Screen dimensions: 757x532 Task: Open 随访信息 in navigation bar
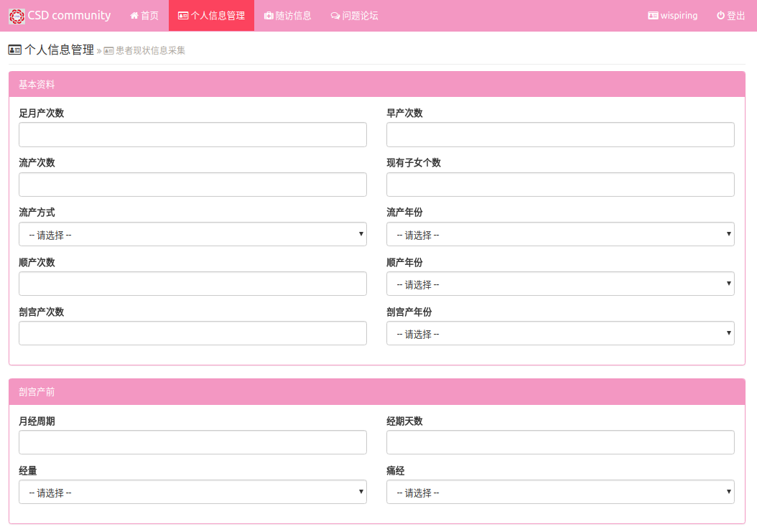[287, 16]
